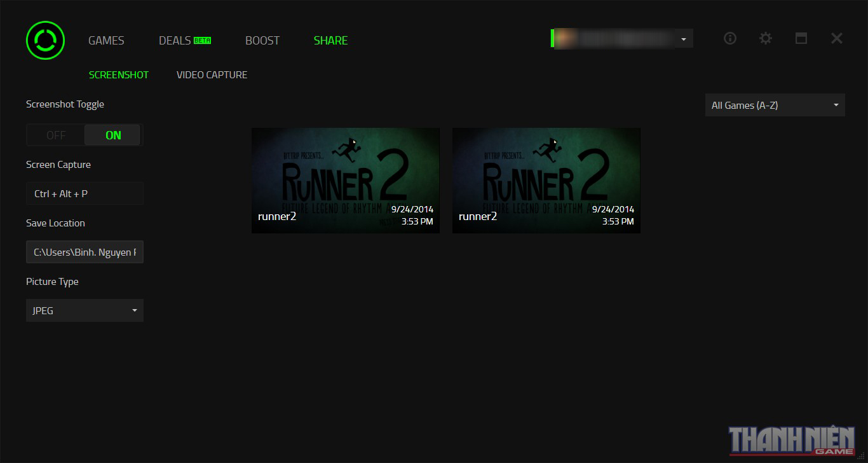Image resolution: width=868 pixels, height=463 pixels.
Task: Click the Screen Capture label
Action: (58, 165)
